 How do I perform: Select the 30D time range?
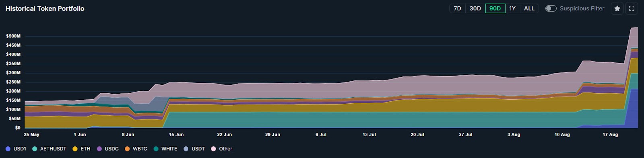tap(475, 8)
